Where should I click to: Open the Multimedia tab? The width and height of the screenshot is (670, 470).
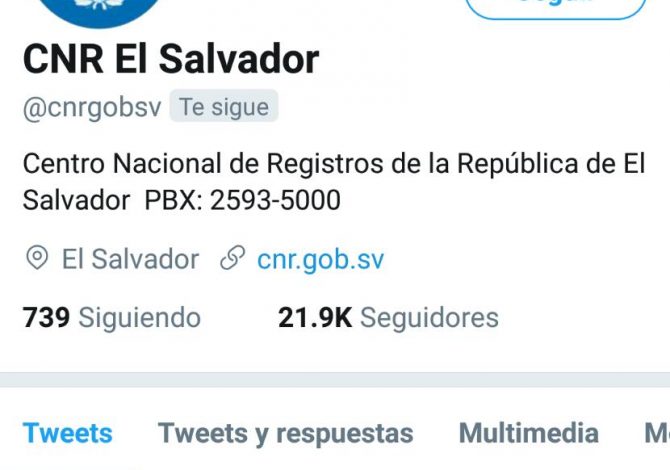coord(529,433)
